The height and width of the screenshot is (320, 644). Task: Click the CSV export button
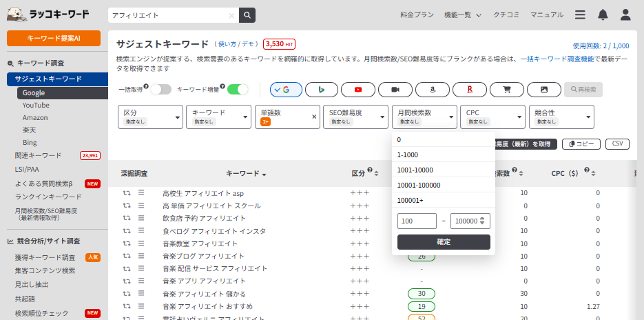pos(617,143)
